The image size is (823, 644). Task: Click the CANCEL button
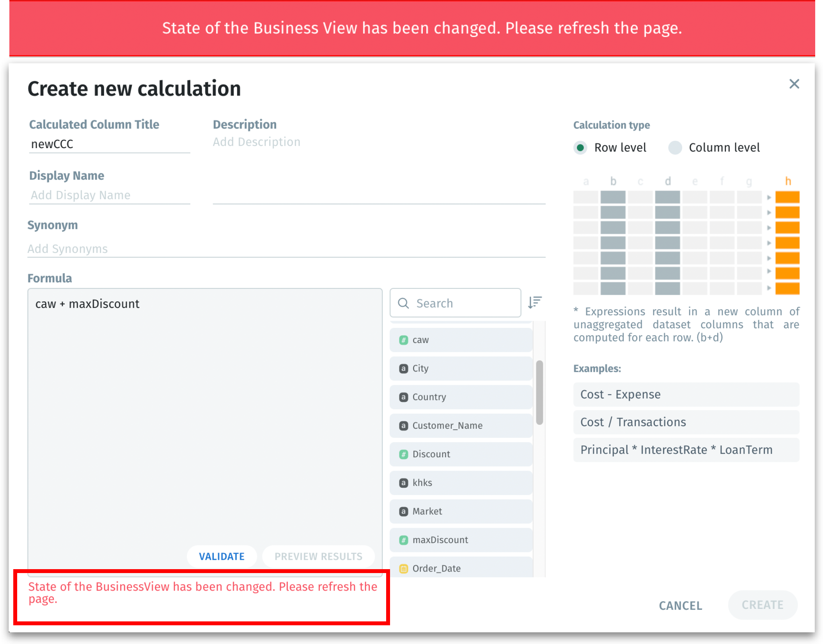tap(680, 605)
